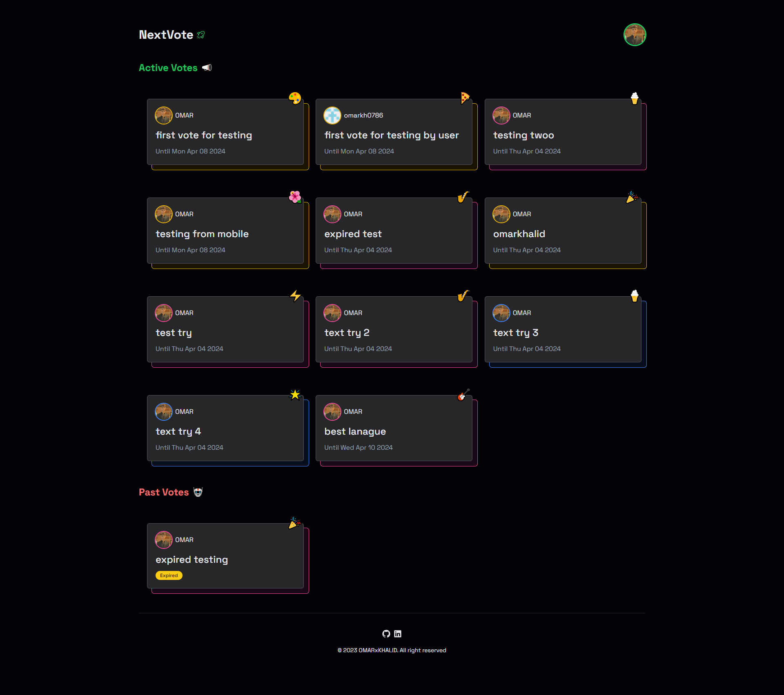Go to NextVote home logo

pyautogui.click(x=166, y=35)
